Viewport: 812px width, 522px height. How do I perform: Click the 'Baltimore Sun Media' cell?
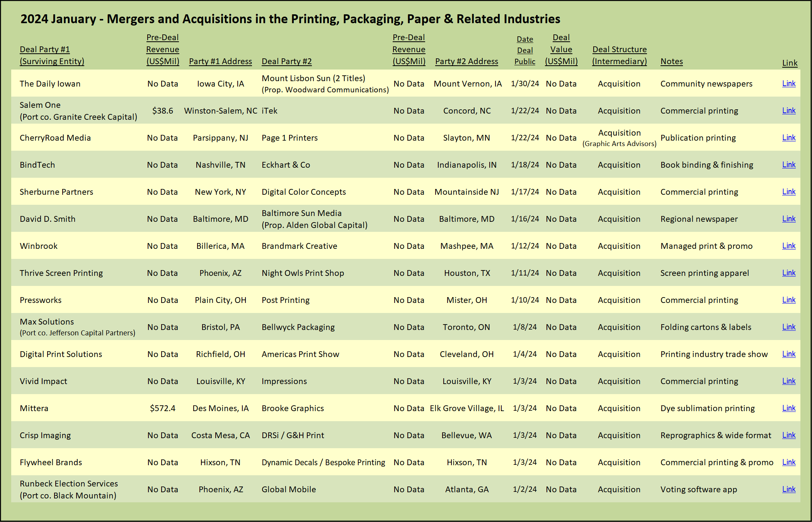[301, 213]
